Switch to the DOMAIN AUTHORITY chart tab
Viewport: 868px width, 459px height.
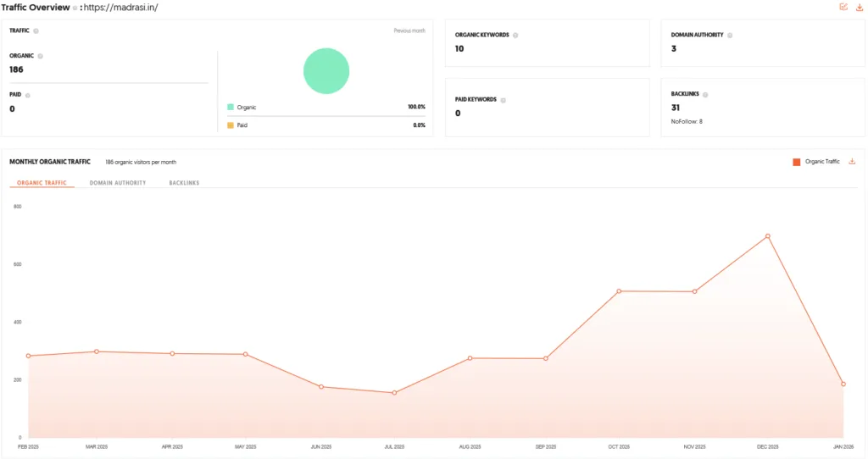118,183
